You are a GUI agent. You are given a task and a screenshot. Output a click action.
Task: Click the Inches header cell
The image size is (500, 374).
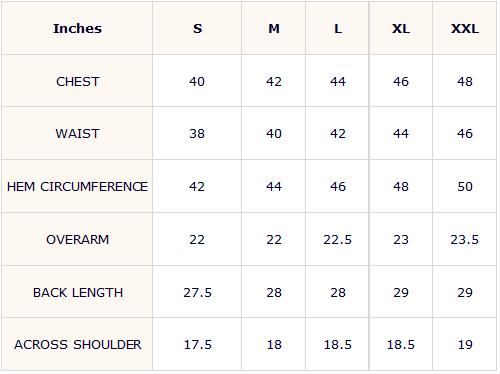point(77,29)
